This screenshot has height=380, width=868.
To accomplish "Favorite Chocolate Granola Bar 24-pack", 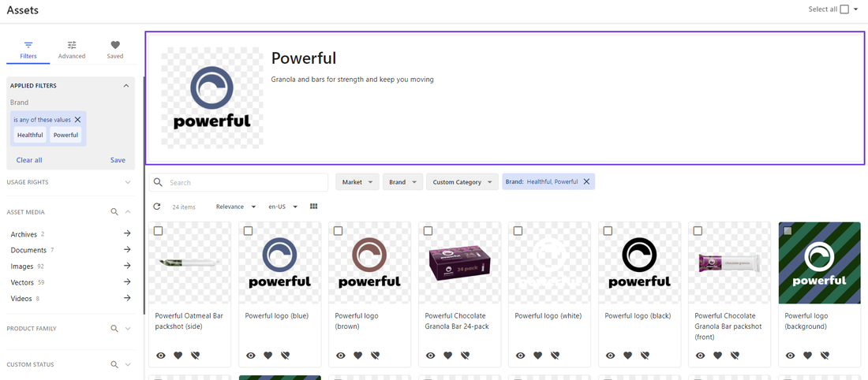I will 448,355.
